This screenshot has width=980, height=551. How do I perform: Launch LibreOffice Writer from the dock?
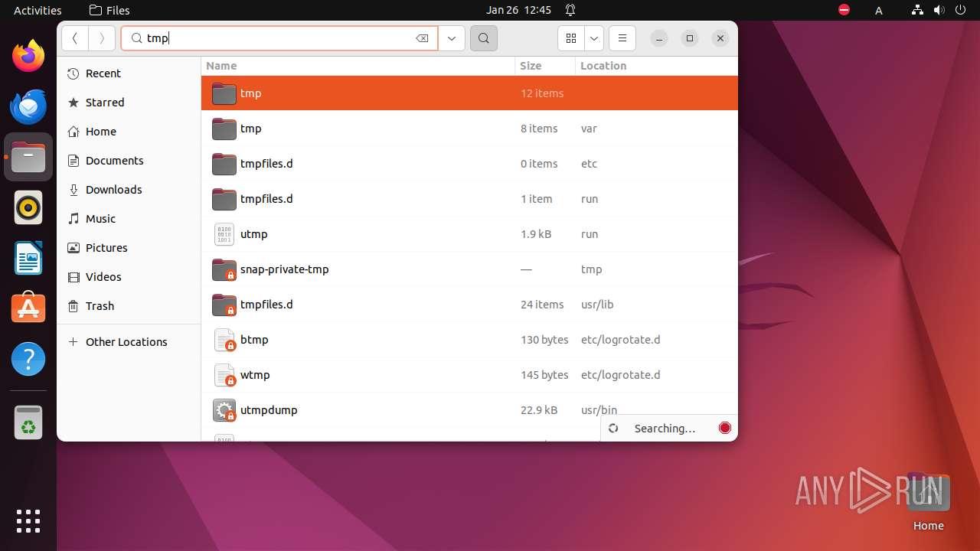tap(28, 258)
